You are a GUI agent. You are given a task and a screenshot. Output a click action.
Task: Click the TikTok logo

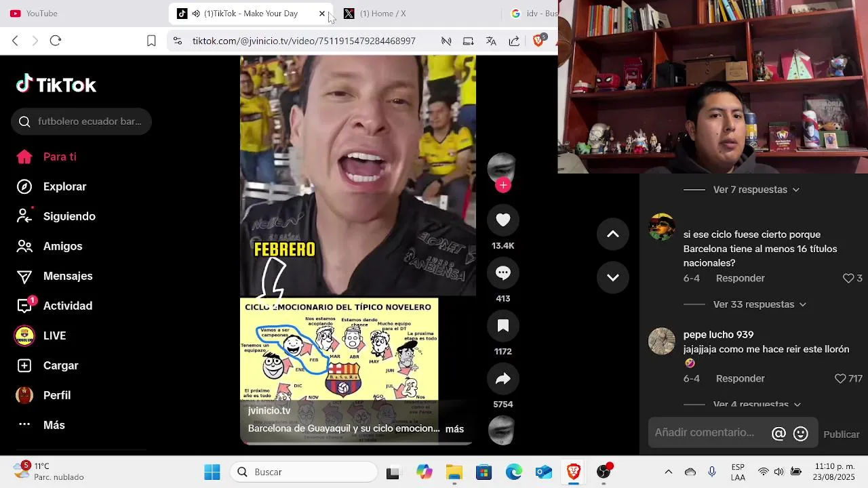[56, 84]
